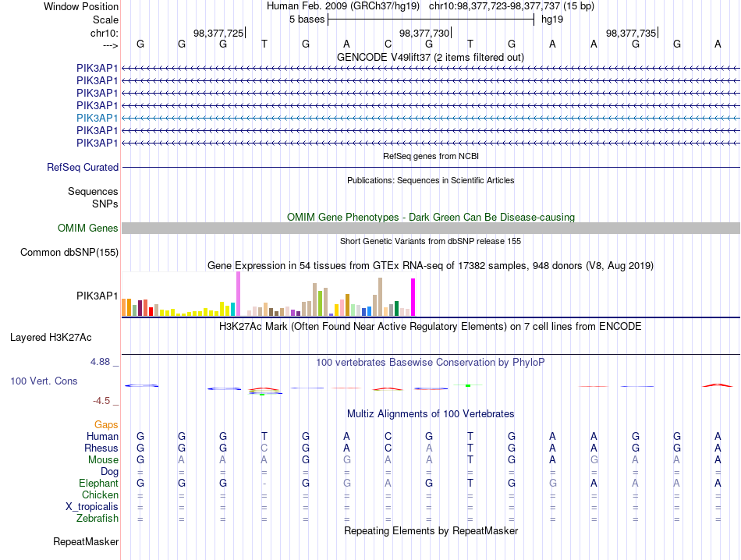Click the OMIM Genes track label
Screen dimensions: 741x560
[88, 229]
